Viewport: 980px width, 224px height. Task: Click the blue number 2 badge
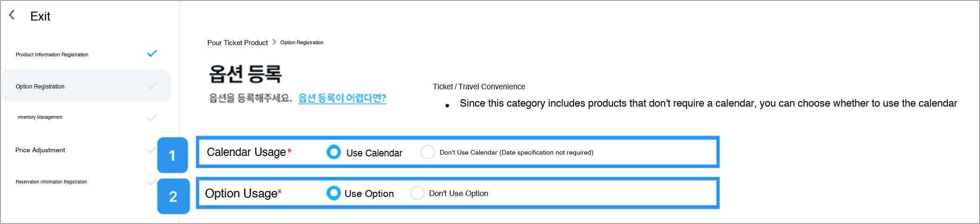click(173, 196)
